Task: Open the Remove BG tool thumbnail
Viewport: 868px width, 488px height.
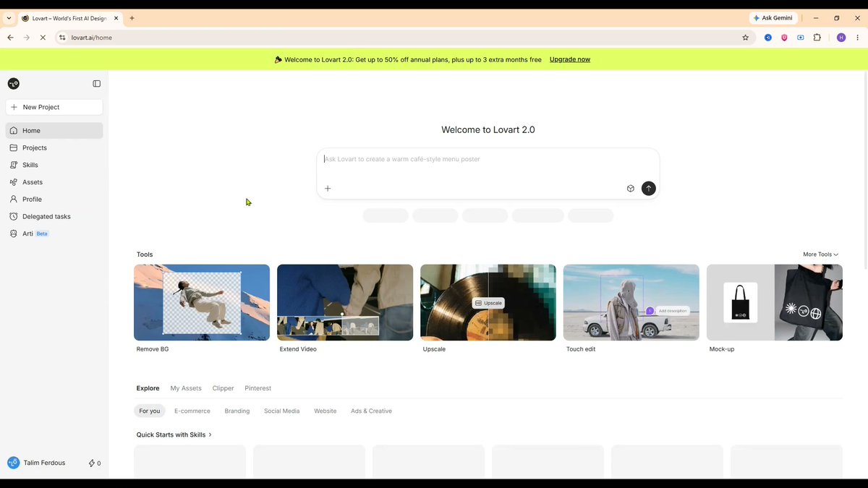Action: pyautogui.click(x=202, y=302)
